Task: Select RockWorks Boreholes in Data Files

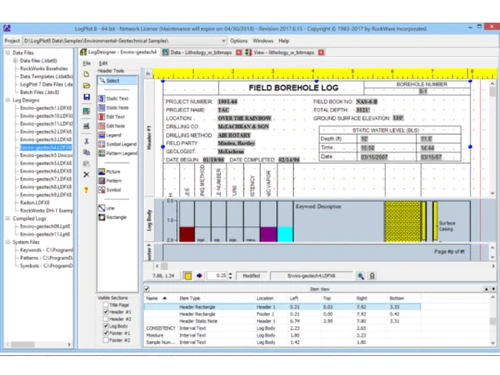Action: [x=44, y=69]
